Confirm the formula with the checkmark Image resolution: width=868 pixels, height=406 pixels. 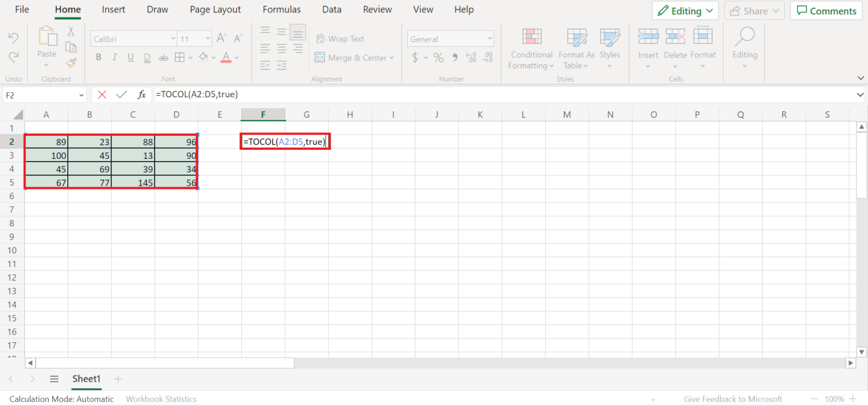121,94
